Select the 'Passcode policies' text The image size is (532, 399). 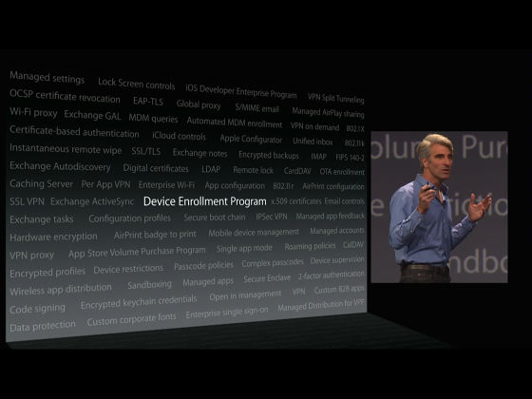pos(203,266)
